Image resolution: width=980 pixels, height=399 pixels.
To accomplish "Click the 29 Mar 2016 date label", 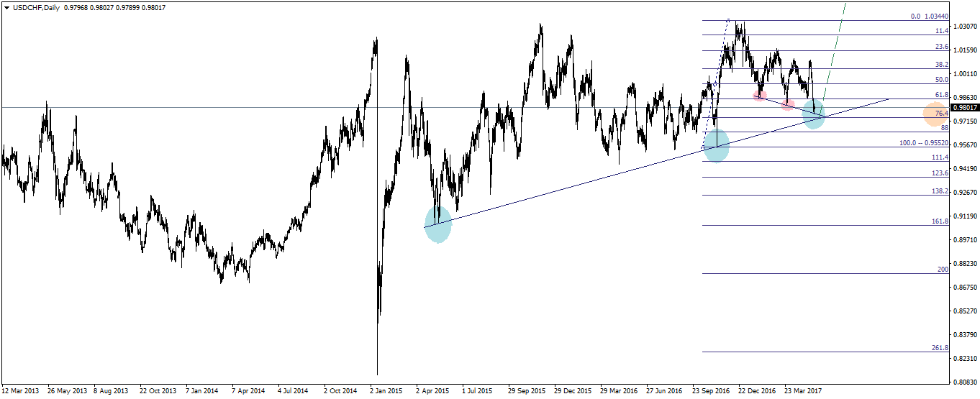I will 620,391.
